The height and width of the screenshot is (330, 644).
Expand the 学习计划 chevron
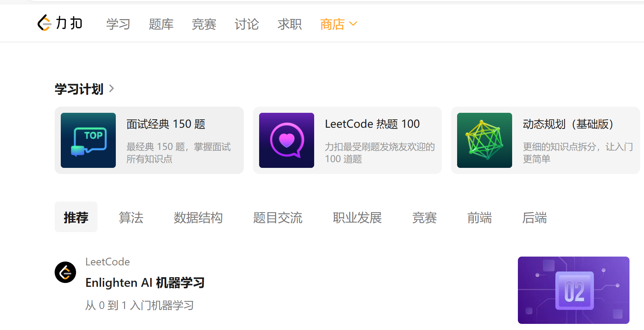tap(112, 89)
